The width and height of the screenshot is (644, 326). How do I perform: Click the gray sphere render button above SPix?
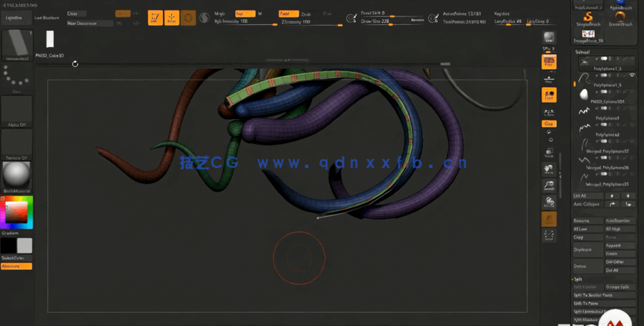[x=549, y=37]
